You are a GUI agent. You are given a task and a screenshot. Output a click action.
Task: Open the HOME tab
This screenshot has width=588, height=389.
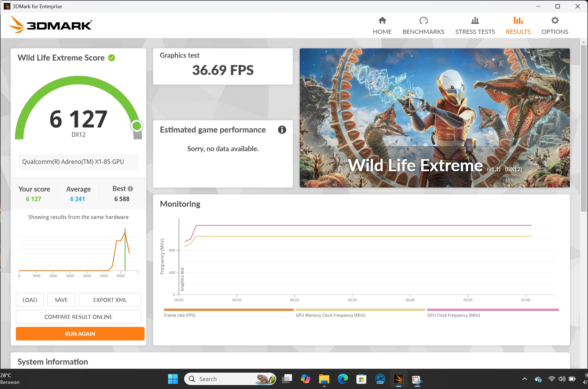pos(382,26)
